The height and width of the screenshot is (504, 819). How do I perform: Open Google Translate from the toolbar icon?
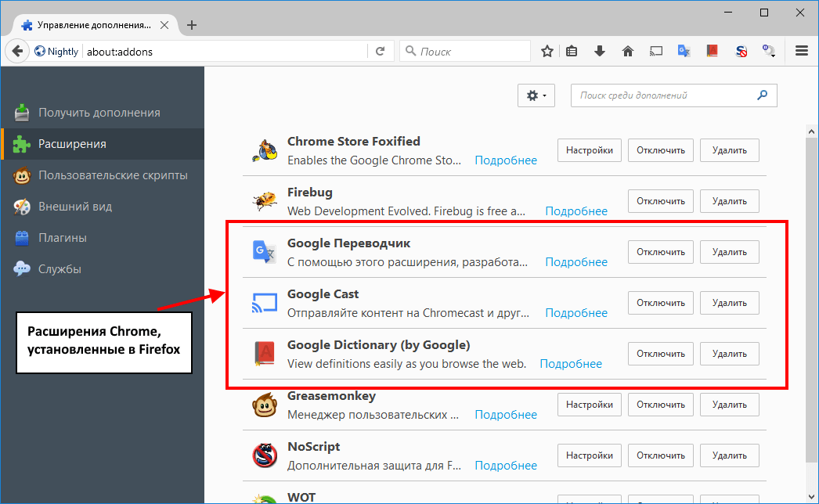point(684,50)
